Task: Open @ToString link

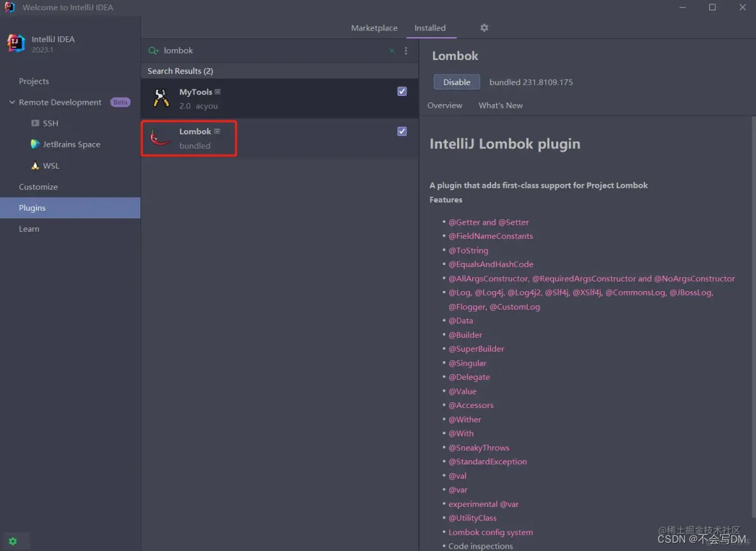Action: (468, 250)
